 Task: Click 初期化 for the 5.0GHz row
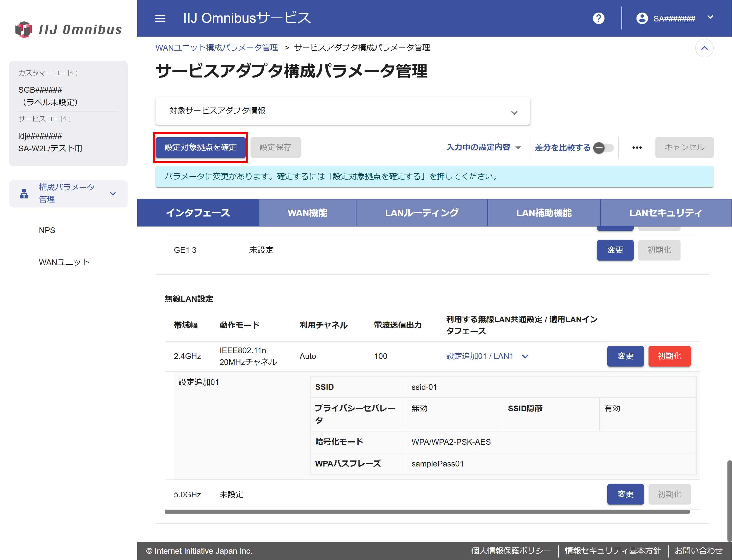[669, 494]
